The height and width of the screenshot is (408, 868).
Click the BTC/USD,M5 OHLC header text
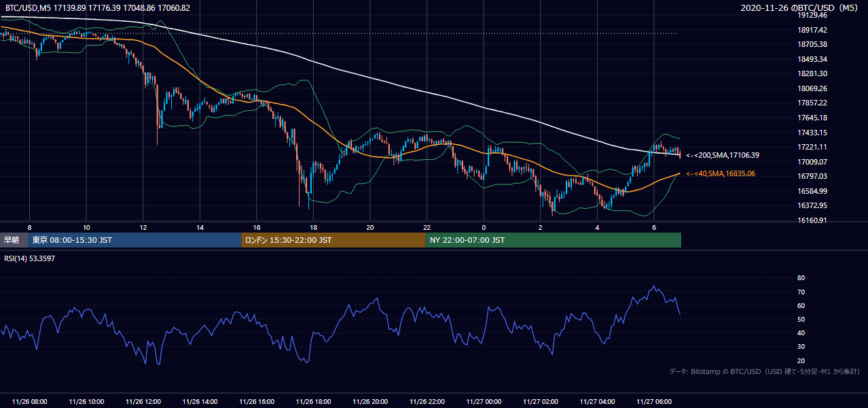point(98,7)
